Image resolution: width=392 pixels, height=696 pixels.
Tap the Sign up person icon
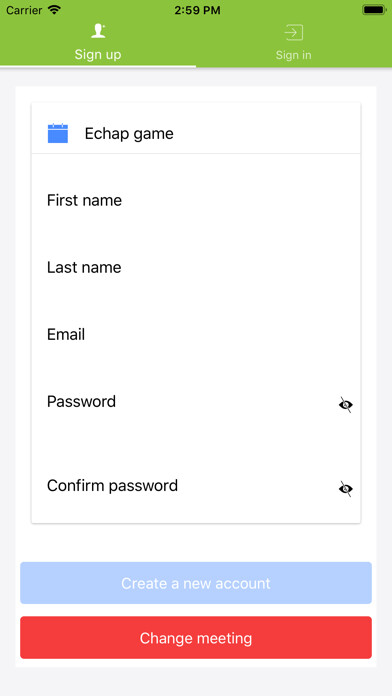[x=98, y=31]
